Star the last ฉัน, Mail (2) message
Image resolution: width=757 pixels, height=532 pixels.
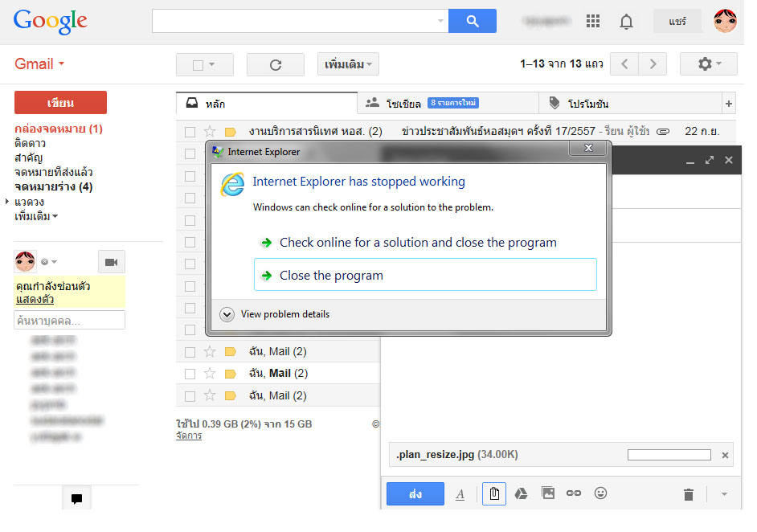pos(210,395)
